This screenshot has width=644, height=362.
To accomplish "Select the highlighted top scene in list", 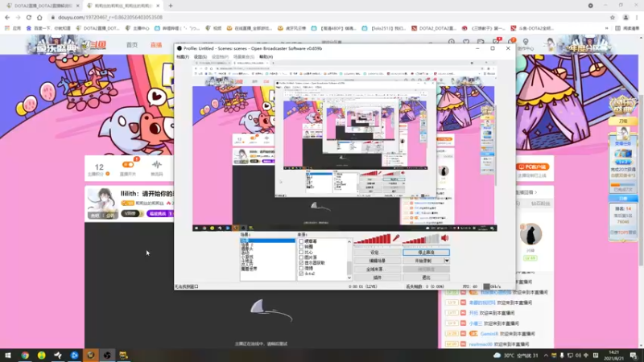I will tap(267, 241).
